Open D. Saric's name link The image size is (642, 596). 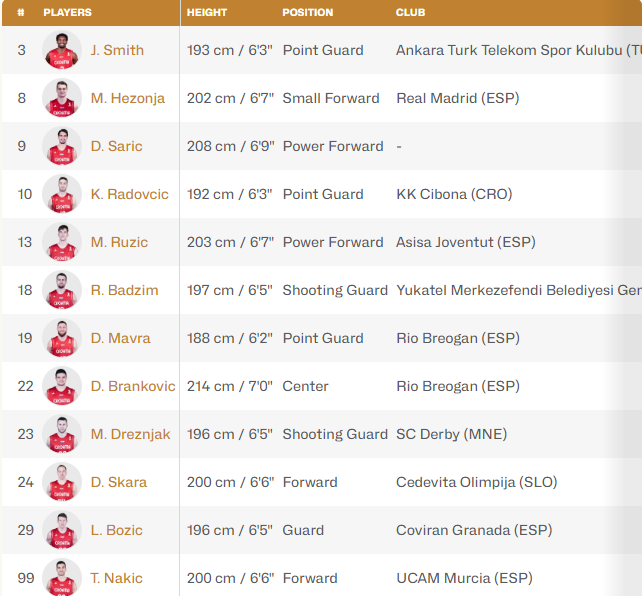click(x=116, y=146)
